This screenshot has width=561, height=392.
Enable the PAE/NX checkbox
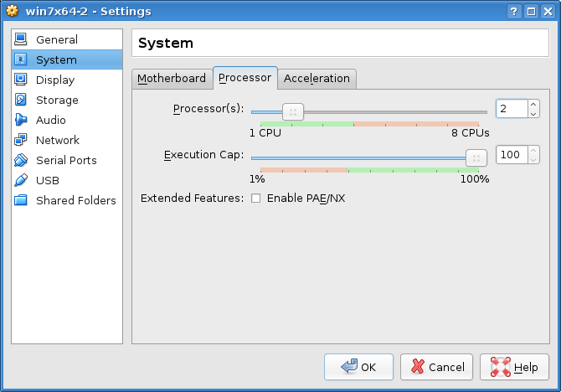[x=256, y=199]
